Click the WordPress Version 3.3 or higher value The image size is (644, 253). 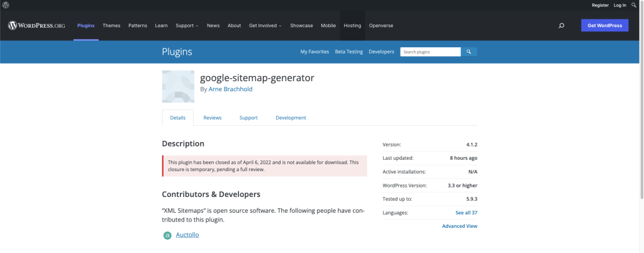(462, 186)
